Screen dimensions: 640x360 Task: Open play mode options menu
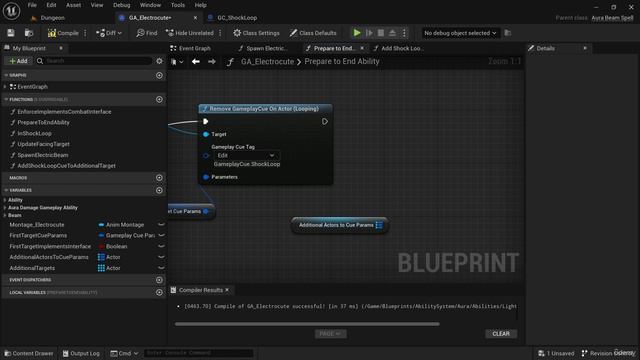click(404, 33)
